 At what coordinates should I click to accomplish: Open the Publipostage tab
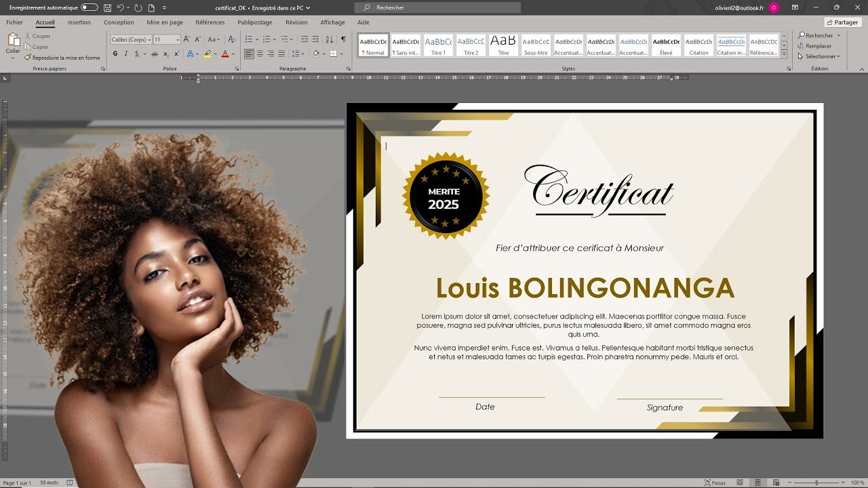point(254,22)
